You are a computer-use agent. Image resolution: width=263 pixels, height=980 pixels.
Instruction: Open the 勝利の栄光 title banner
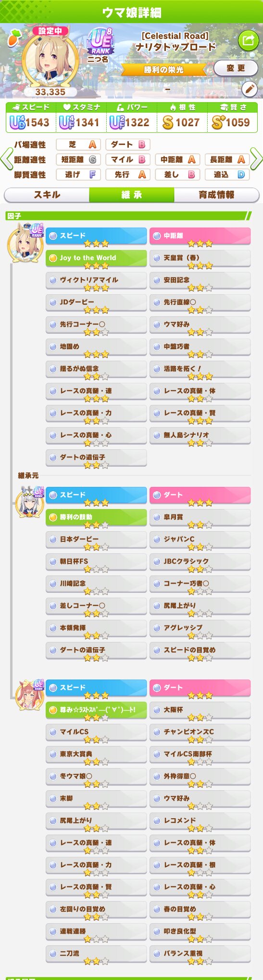click(163, 70)
